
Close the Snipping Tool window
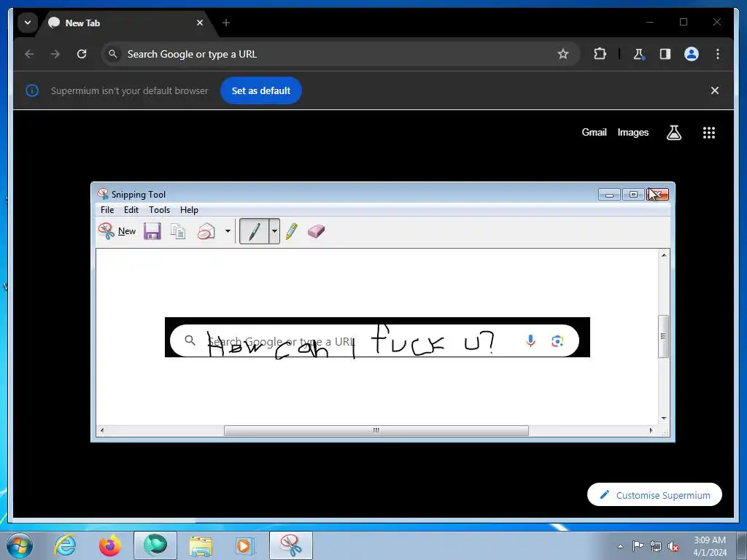click(658, 194)
